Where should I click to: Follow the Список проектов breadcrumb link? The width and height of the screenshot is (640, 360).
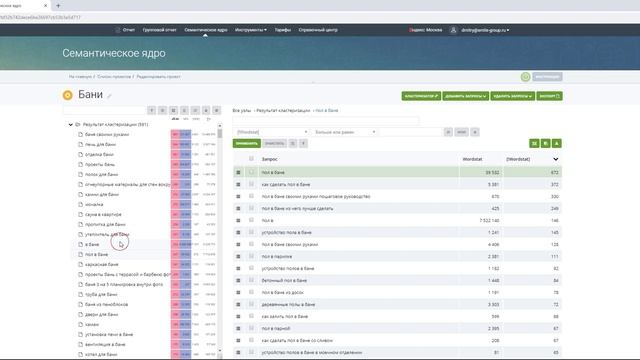click(x=114, y=77)
